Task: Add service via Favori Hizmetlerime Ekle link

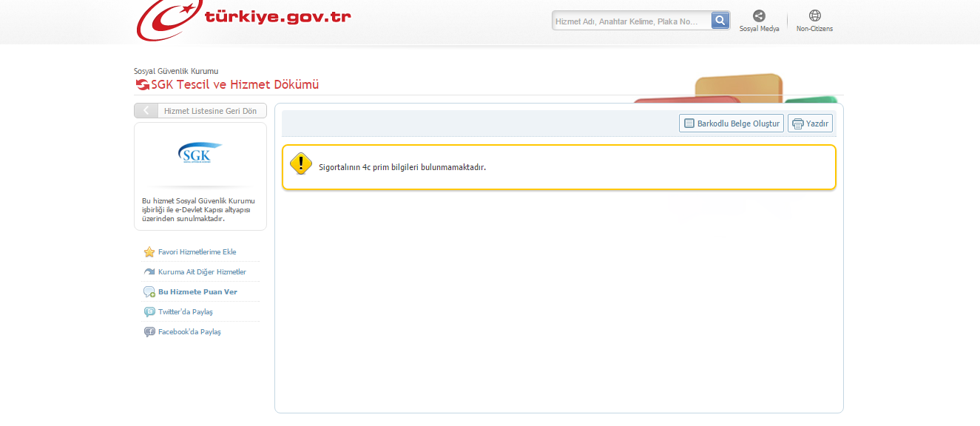Action: [x=197, y=252]
